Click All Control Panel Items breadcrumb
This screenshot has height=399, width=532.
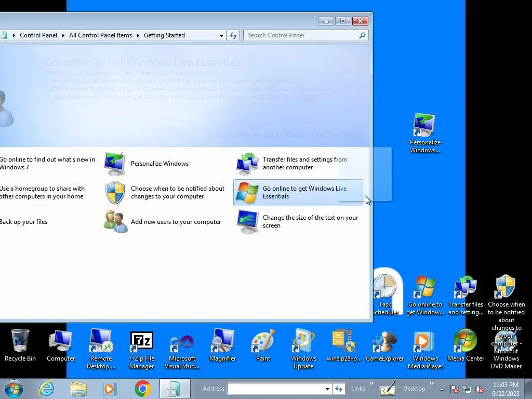[x=100, y=35]
